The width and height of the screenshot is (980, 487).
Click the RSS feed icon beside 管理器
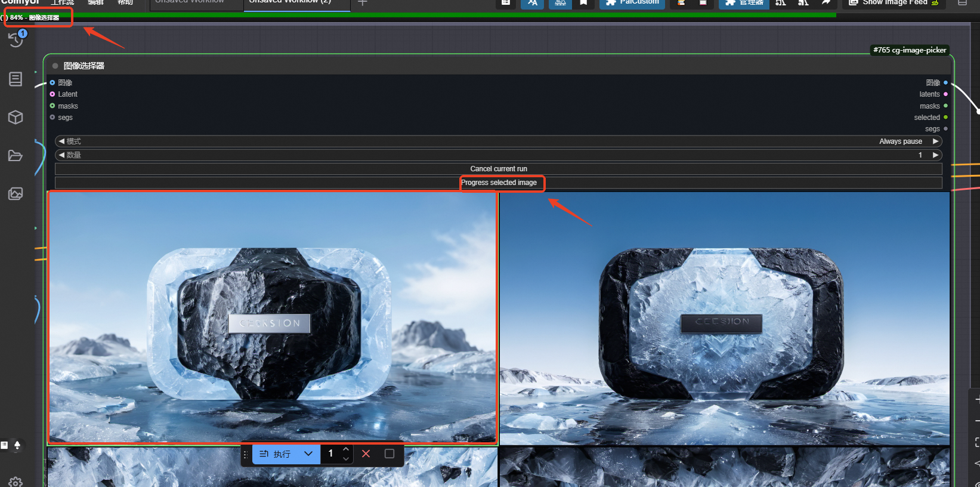coord(781,3)
